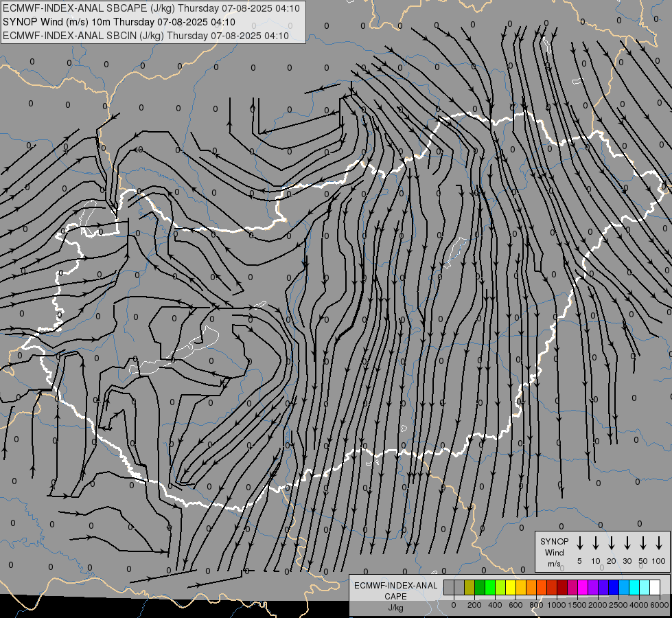The image size is (672, 618).
Task: Click the 100 m/s value in wind legend
Action: pos(659,561)
